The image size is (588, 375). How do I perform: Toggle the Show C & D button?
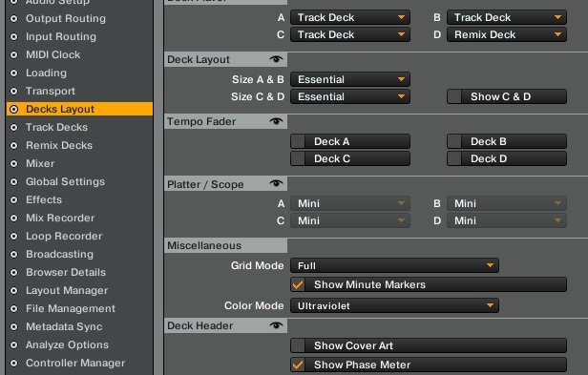(507, 96)
